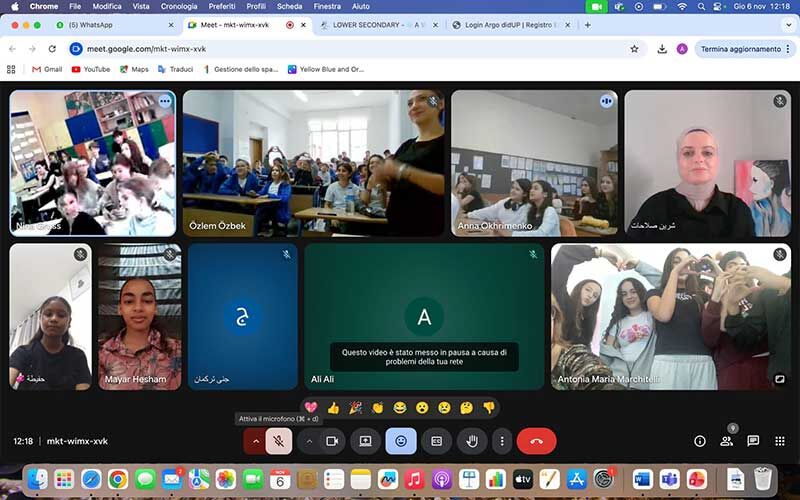Image resolution: width=800 pixels, height=500 pixels.
Task: Open the YouTube bookmark
Action: 91,69
